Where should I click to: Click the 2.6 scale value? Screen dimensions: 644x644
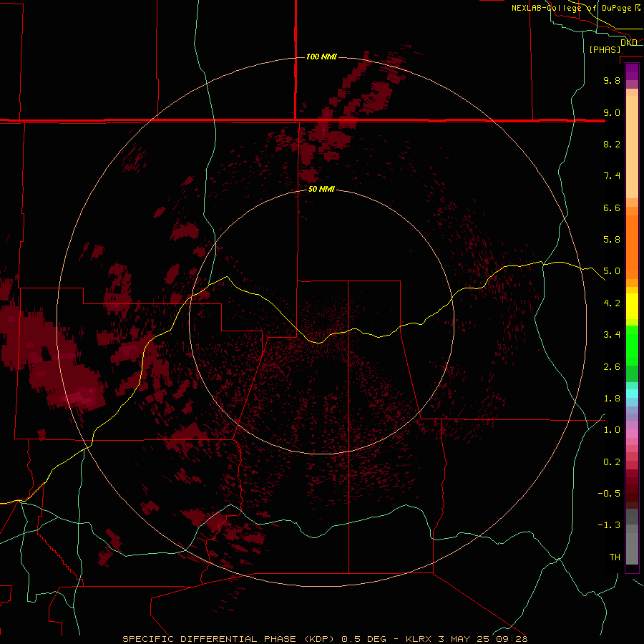coord(612,367)
